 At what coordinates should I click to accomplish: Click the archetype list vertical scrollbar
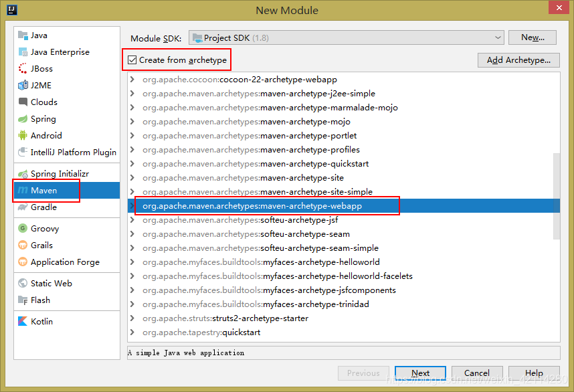point(557,196)
